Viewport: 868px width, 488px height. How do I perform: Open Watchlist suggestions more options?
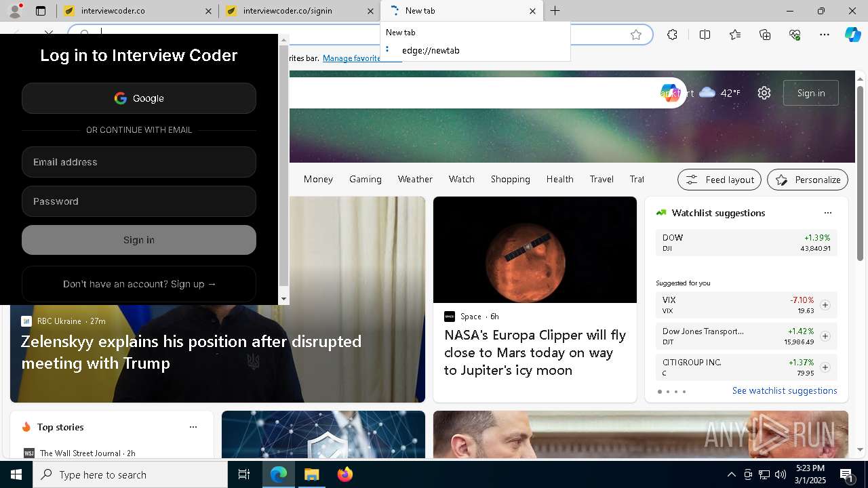click(x=827, y=213)
